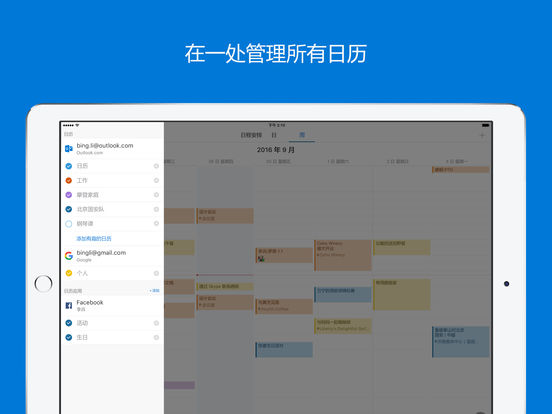Viewport: 552px width, 414px height.
Task: Click the add link beside 日历应用
Action: coord(154,291)
